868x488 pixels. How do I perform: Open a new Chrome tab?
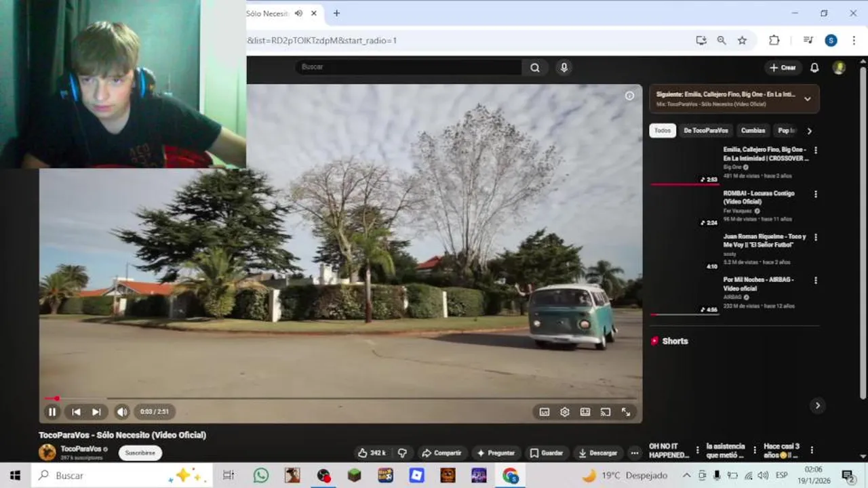pos(336,13)
